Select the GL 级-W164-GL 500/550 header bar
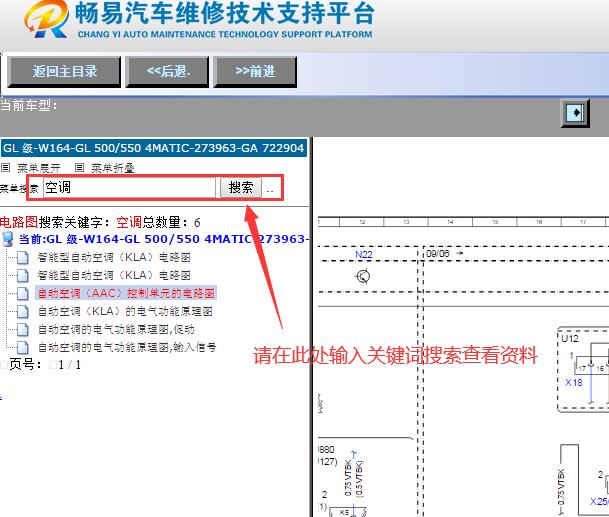 (154, 148)
